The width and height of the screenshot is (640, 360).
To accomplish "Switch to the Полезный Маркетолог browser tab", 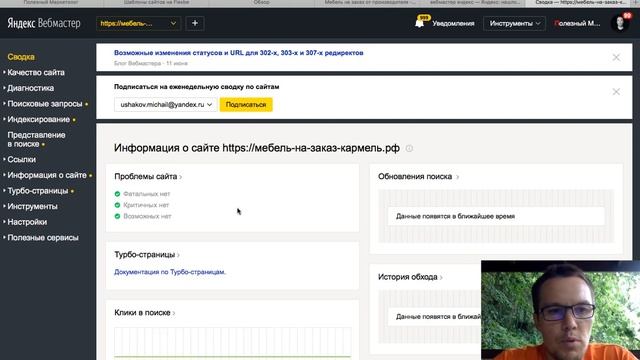I will pyautogui.click(x=51, y=3).
